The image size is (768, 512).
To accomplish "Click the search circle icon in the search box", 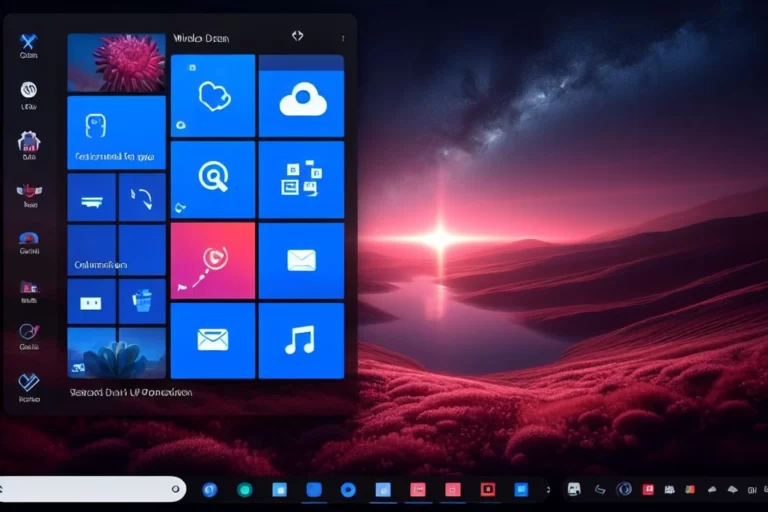I will (175, 489).
